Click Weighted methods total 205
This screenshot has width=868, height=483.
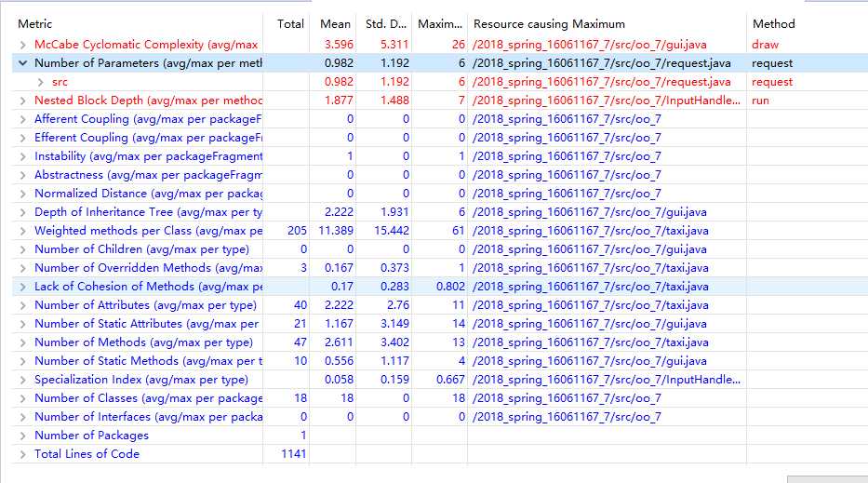point(298,231)
